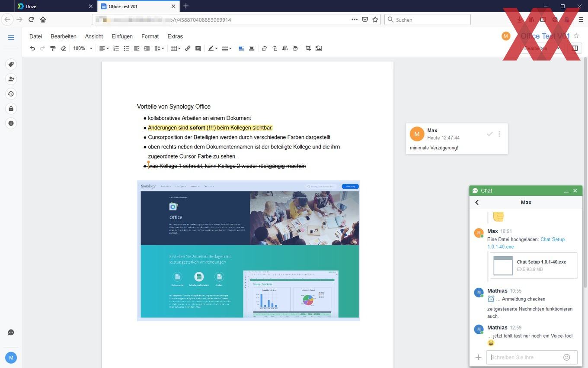Open the Format menu
The height and width of the screenshot is (368, 588).
[150, 36]
